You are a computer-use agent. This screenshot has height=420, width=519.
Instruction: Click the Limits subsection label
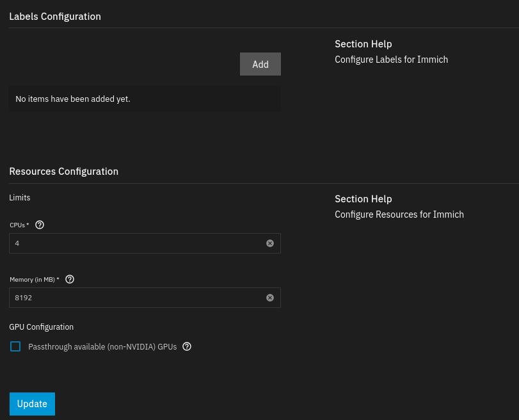click(x=20, y=198)
